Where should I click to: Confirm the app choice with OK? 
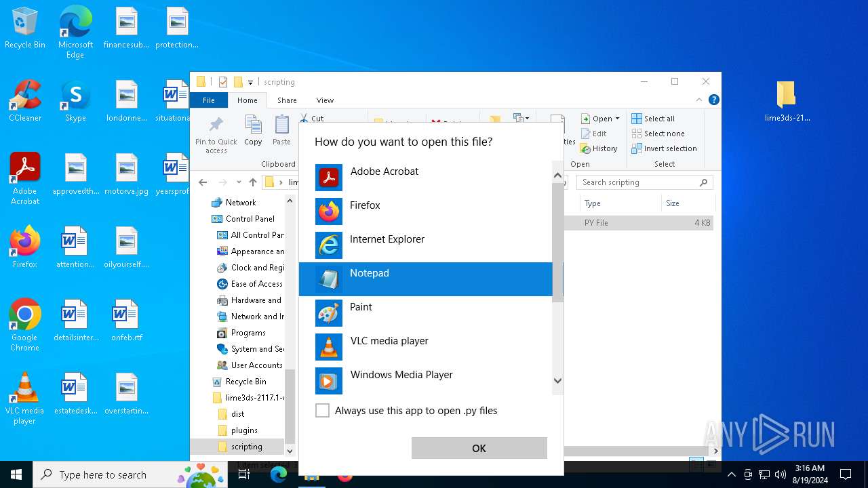pyautogui.click(x=479, y=448)
